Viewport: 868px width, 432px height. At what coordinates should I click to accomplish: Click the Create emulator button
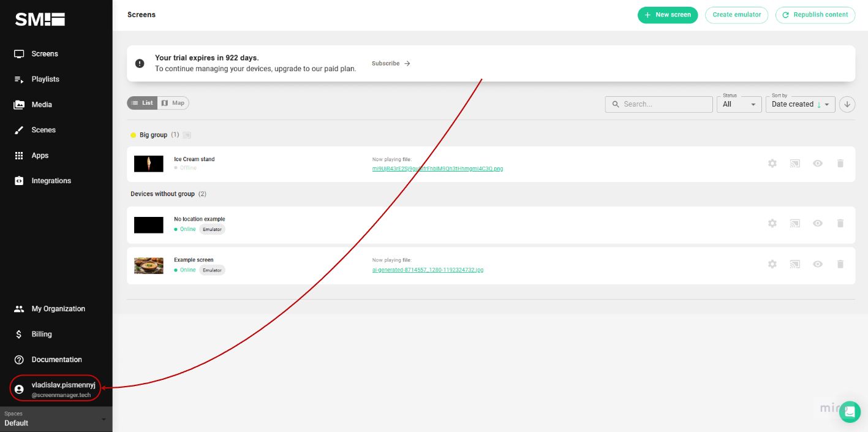click(736, 15)
